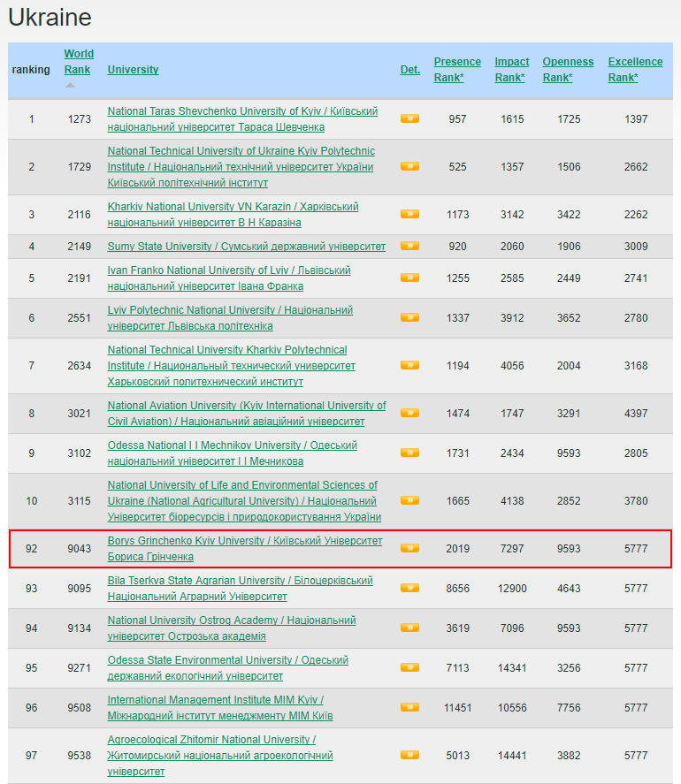The width and height of the screenshot is (681, 784).
Task: Visit Ivan Franko National University of Lviv link
Action: pyautogui.click(x=229, y=278)
